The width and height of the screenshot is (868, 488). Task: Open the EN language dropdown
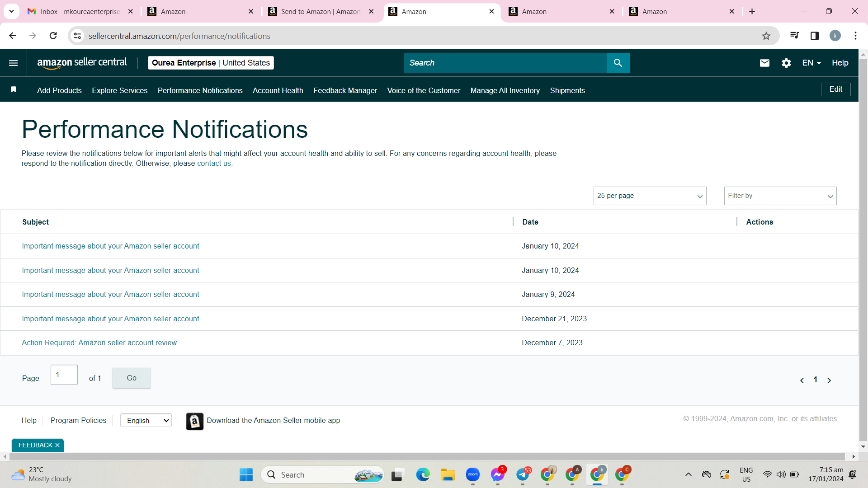coord(811,63)
